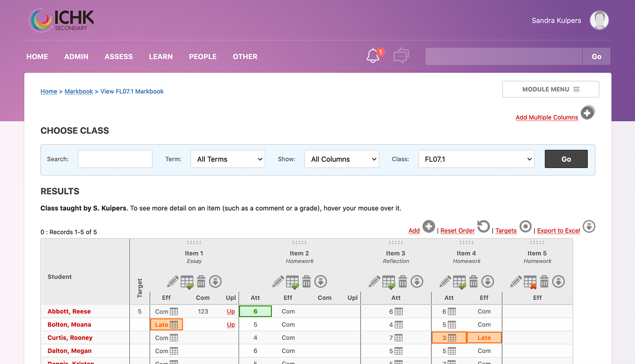
Task: Click the Item 4 export download icon
Action: [488, 282]
